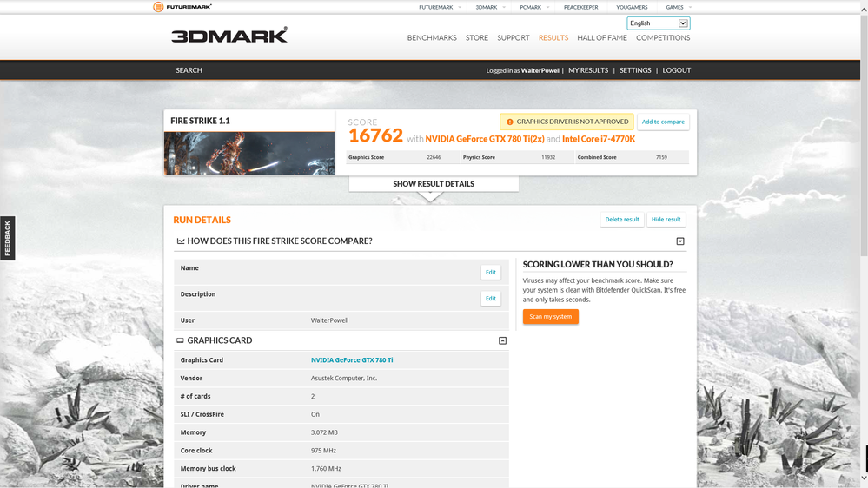Open the NVIDIA GeForce GTX 780 Ti(2x) score link
The width and height of the screenshot is (868, 488).
pos(484,139)
